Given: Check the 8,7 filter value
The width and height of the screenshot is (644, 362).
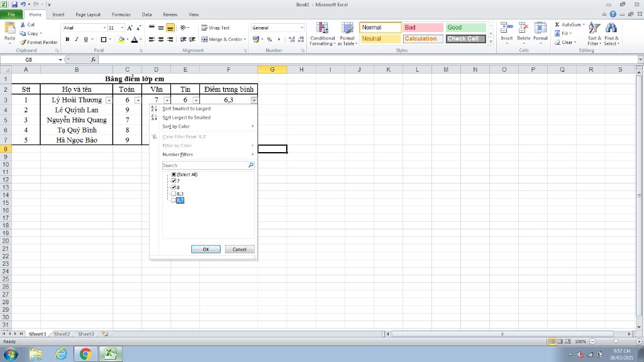Looking at the screenshot, I should point(174,200).
